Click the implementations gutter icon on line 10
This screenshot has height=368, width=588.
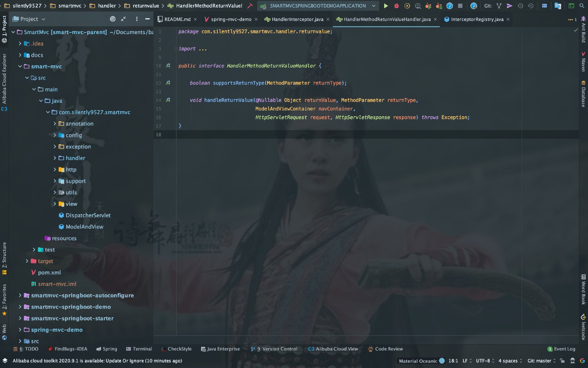(x=168, y=65)
